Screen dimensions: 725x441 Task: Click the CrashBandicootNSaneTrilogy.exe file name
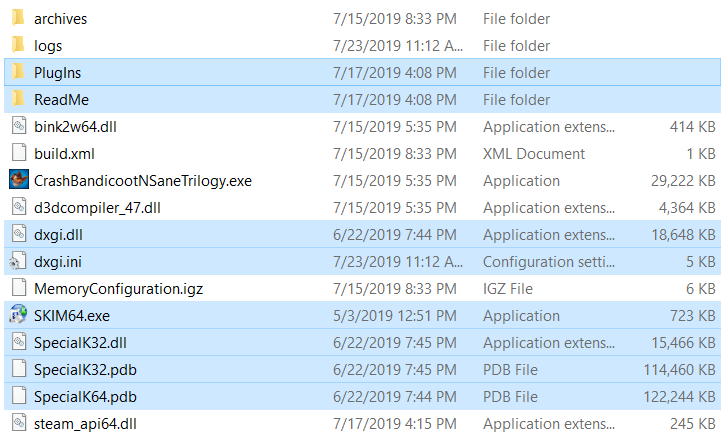point(142,181)
